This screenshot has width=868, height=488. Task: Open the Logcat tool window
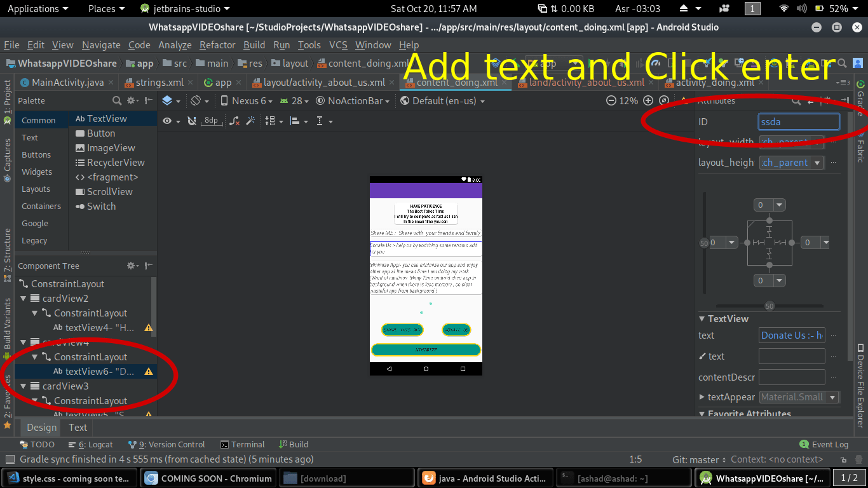pos(91,444)
